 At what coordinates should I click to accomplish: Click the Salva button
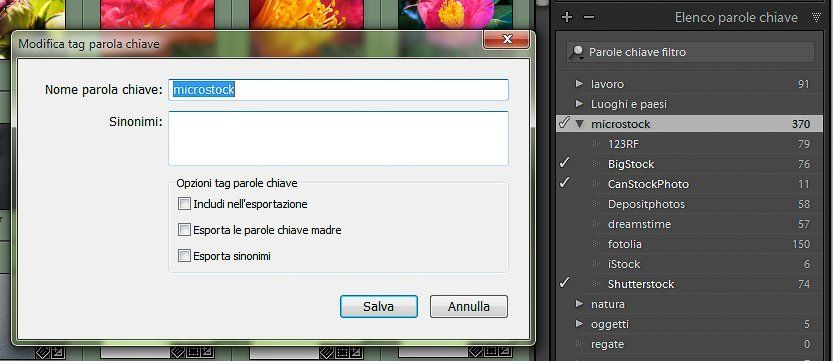point(379,306)
